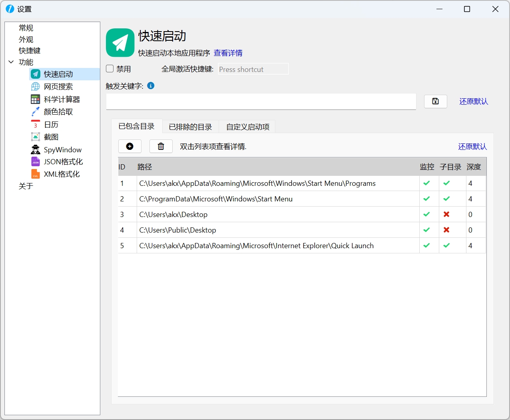Viewport: 510px width, 420px height.
Task: Click the save keyword floppy disk icon
Action: 435,102
